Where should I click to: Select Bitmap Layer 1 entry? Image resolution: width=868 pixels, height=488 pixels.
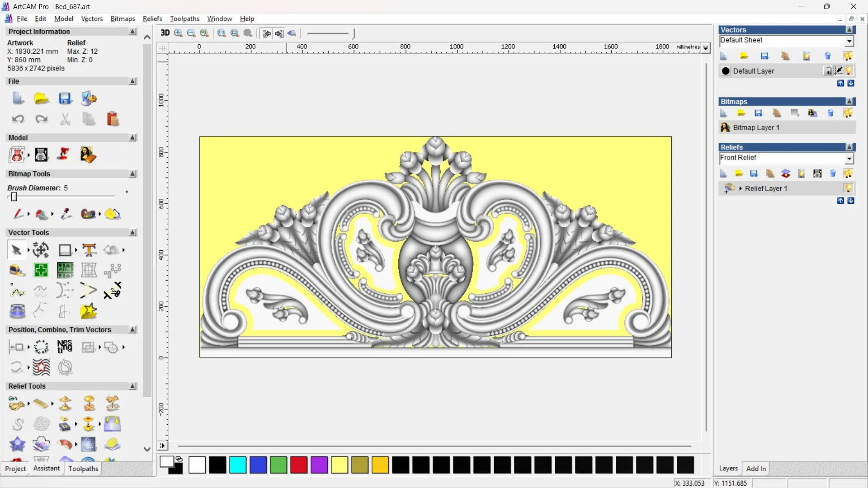tap(756, 127)
